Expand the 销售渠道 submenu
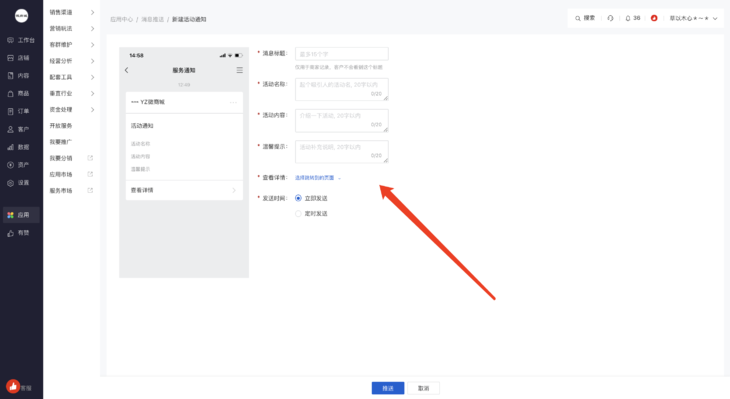 pos(72,12)
